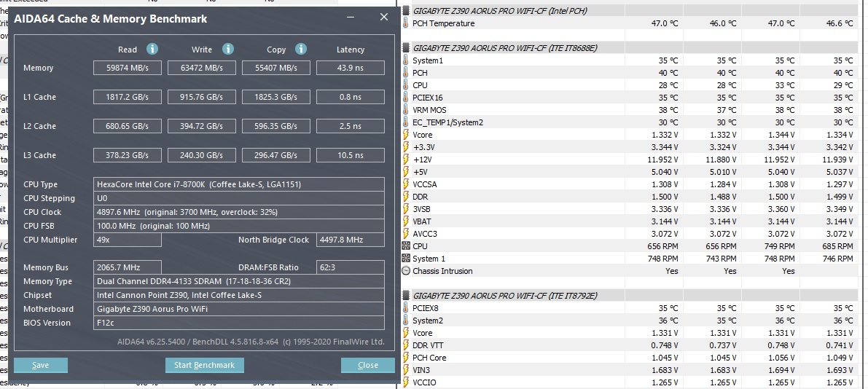The height and width of the screenshot is (389, 868).
Task: Select the Memory Read 59874 MB/s field
Action: 128,68
